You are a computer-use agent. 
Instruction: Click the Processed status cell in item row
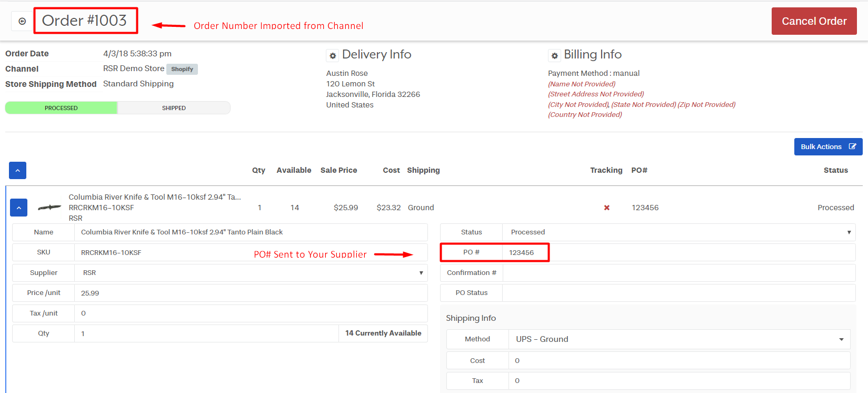835,208
